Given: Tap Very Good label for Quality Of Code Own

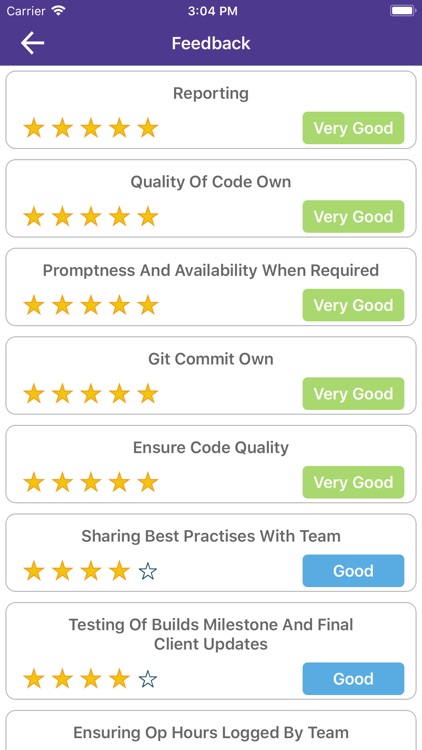Looking at the screenshot, I should pos(353,217).
